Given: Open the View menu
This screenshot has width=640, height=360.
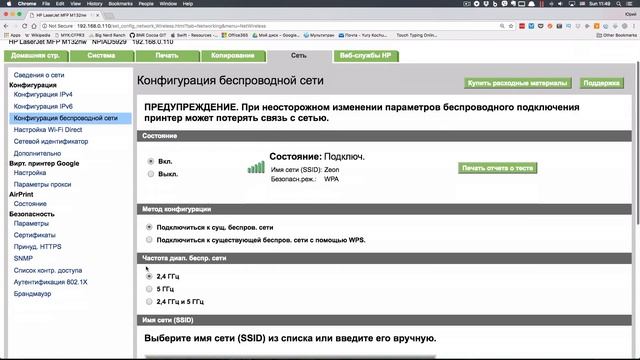Looking at the screenshot, I should point(76,4).
